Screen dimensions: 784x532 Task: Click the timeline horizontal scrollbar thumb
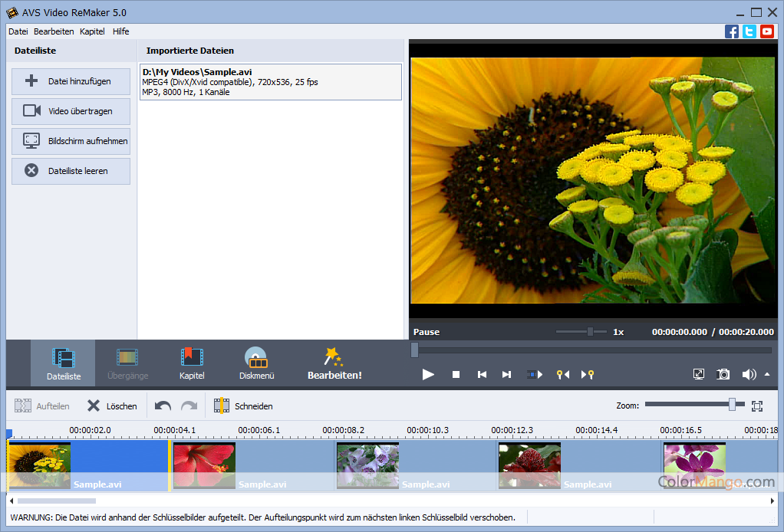click(x=57, y=501)
